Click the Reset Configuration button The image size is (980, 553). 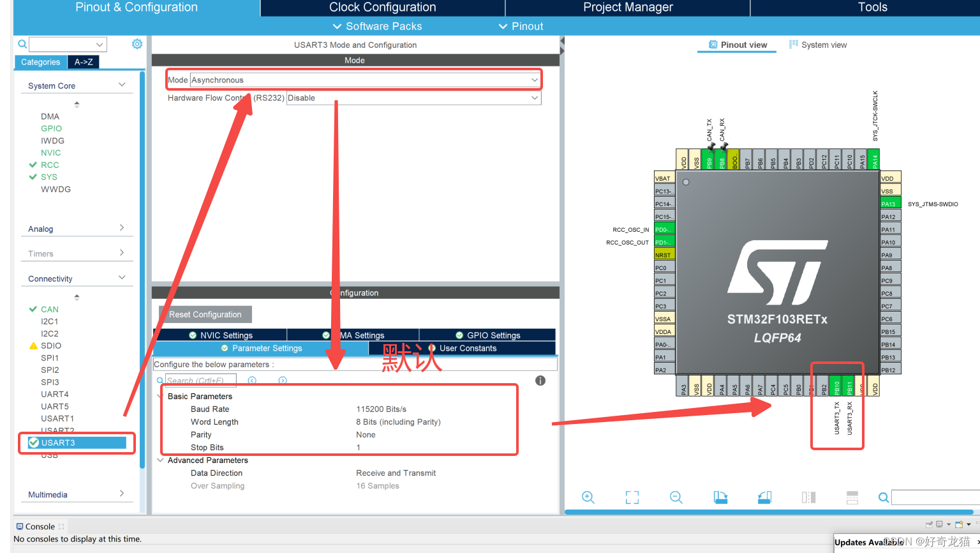pos(205,314)
